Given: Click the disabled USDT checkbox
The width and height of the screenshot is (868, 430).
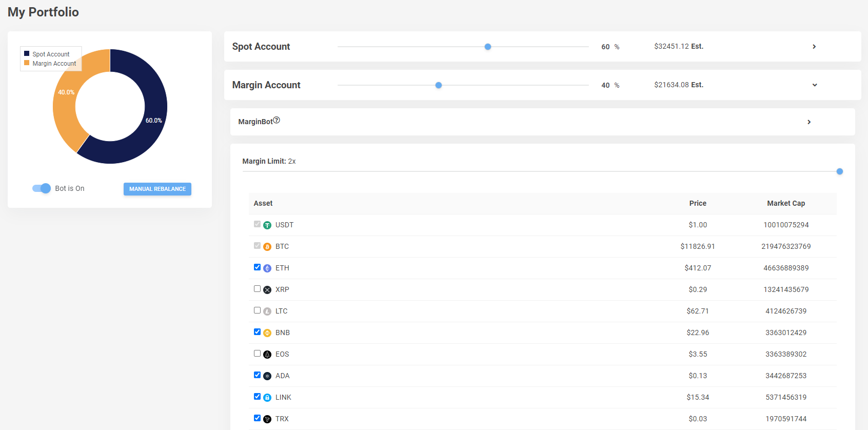Looking at the screenshot, I should (257, 224).
